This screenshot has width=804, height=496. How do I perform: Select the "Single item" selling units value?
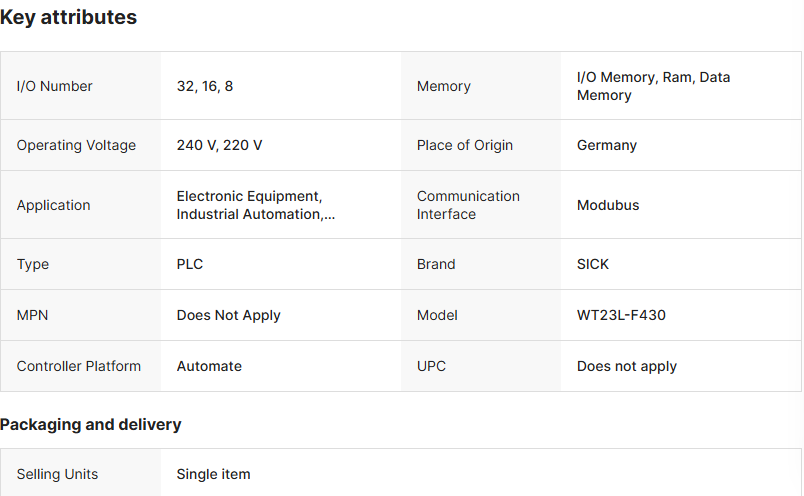214,474
